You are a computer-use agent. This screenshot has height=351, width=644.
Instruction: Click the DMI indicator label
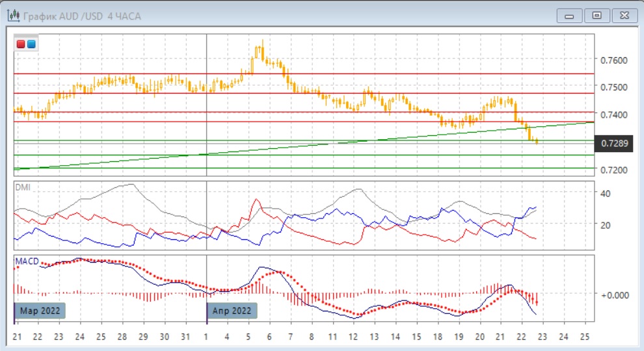click(x=24, y=187)
